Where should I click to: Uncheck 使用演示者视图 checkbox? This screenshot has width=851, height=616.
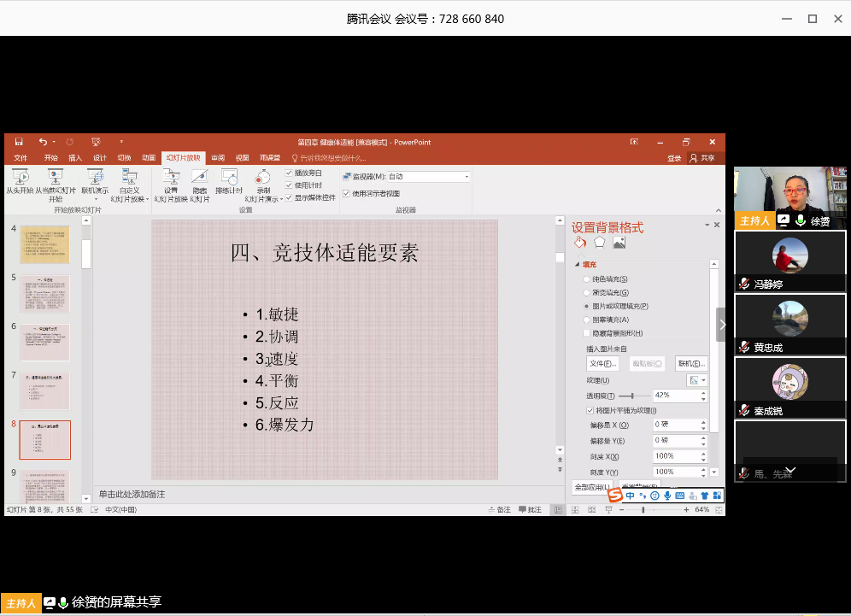point(347,194)
